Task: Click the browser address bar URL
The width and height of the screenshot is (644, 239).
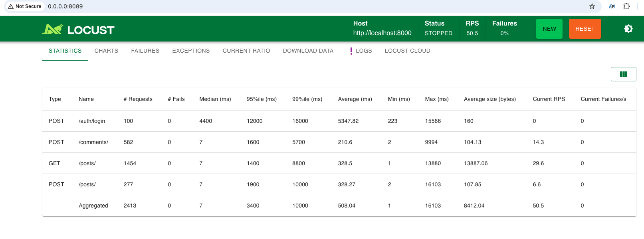Action: [65, 6]
